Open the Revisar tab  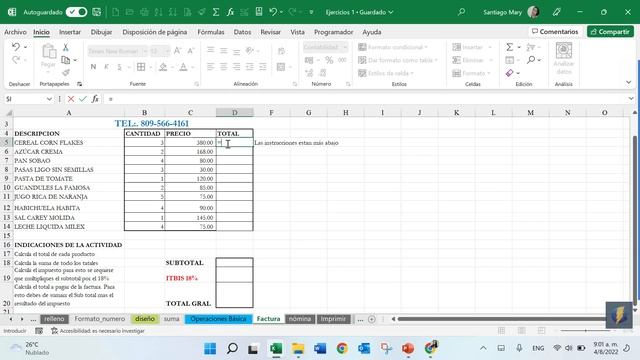coord(270,32)
